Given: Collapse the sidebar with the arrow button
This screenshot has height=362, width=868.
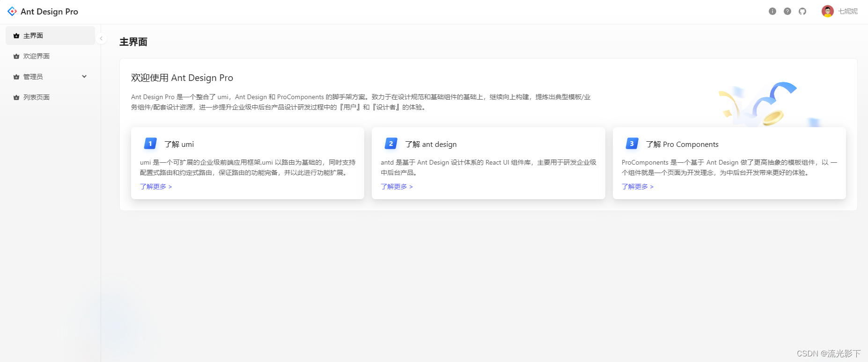Looking at the screenshot, I should click(101, 38).
